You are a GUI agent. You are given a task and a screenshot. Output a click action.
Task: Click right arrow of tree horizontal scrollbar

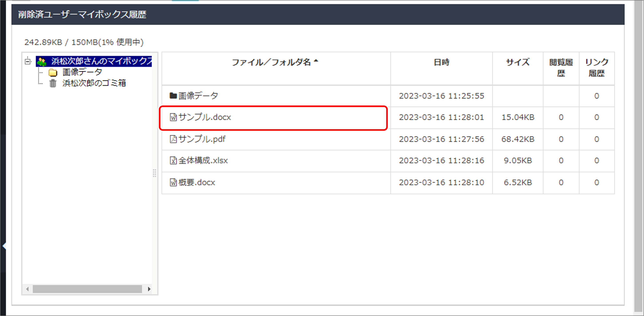click(x=149, y=289)
